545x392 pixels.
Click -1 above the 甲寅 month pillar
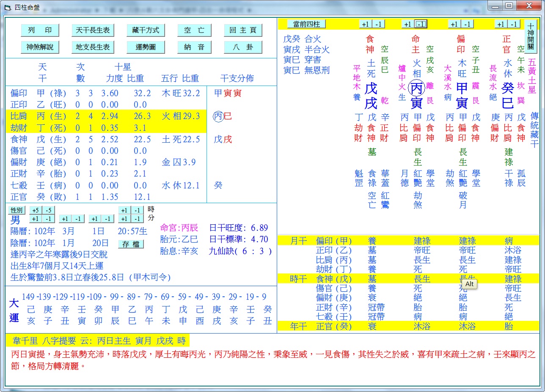click(467, 24)
